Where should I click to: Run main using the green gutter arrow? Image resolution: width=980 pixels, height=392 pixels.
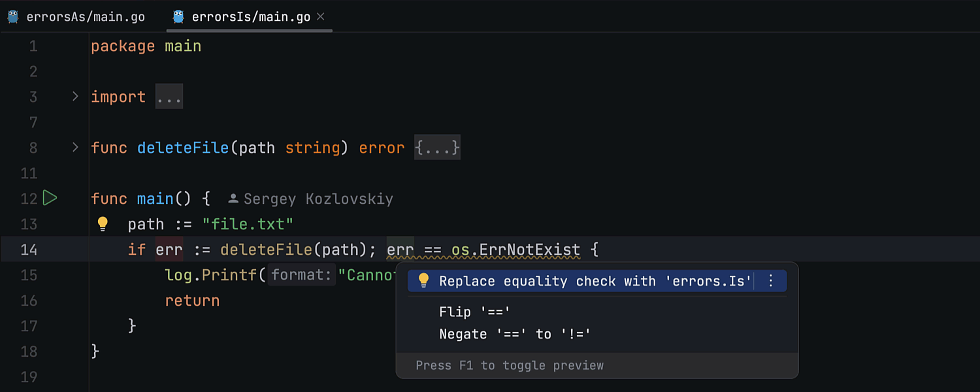click(x=50, y=198)
